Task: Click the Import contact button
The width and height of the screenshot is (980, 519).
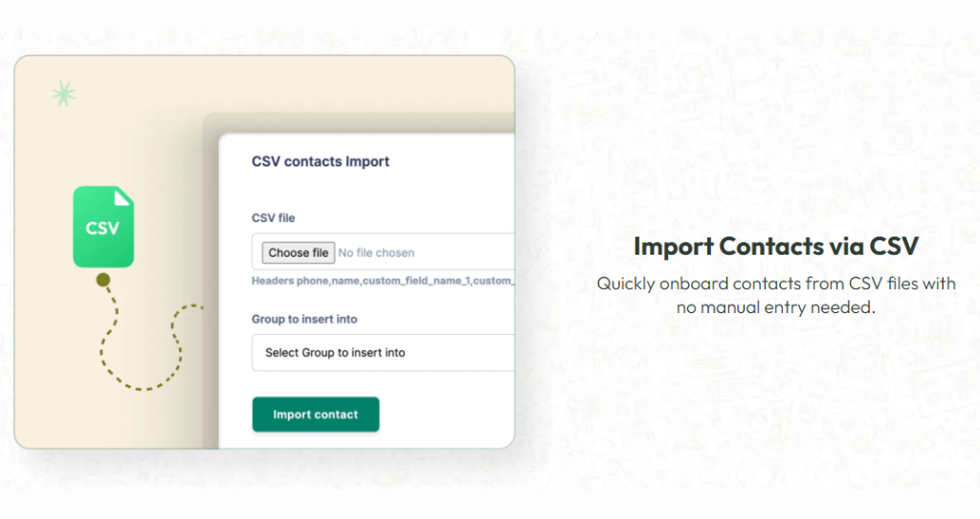Action: click(x=316, y=414)
